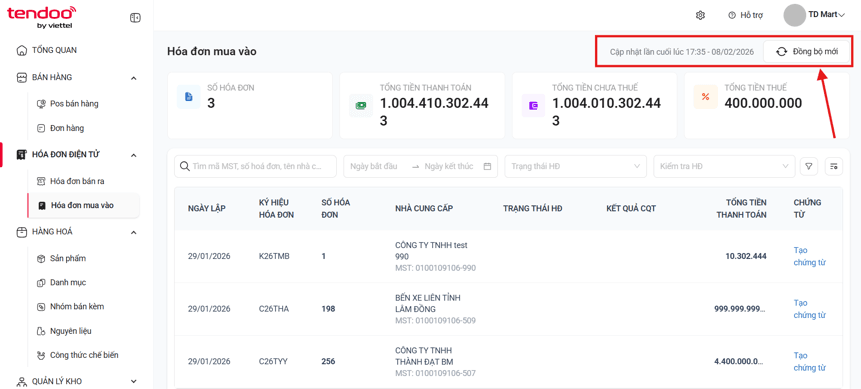Image resolution: width=861 pixels, height=389 pixels.
Task: Click invoice symbol C26THA
Action: click(273, 309)
